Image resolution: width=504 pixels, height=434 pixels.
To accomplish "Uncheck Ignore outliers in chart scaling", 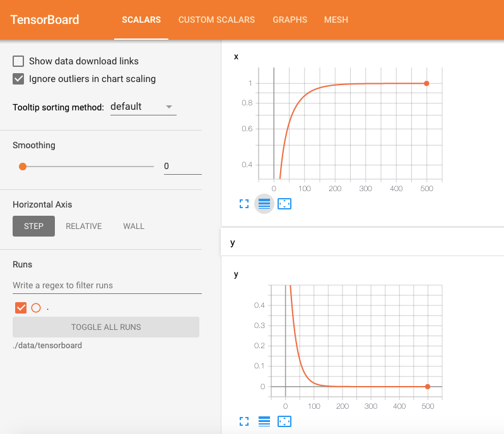I will click(18, 79).
